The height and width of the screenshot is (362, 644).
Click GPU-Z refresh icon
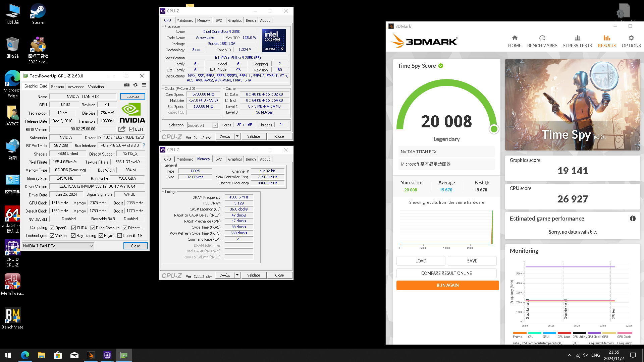coord(135,85)
